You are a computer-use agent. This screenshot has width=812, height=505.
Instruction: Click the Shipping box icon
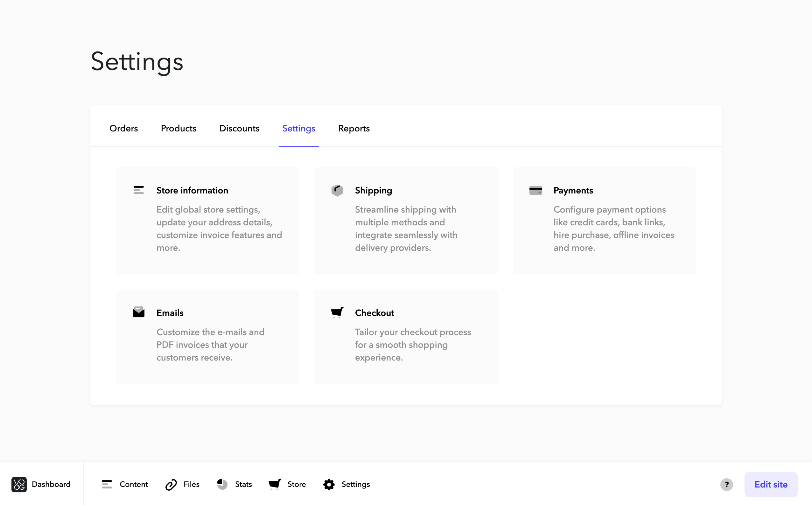pos(337,190)
